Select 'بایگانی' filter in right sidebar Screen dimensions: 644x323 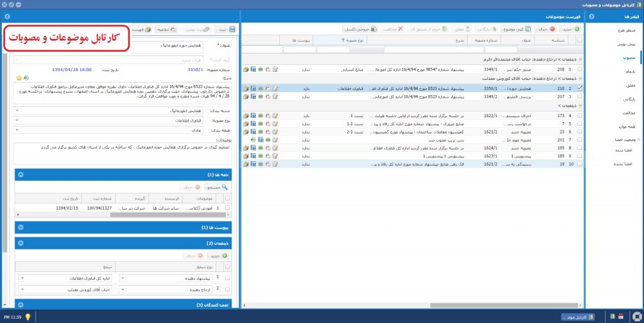626,99
